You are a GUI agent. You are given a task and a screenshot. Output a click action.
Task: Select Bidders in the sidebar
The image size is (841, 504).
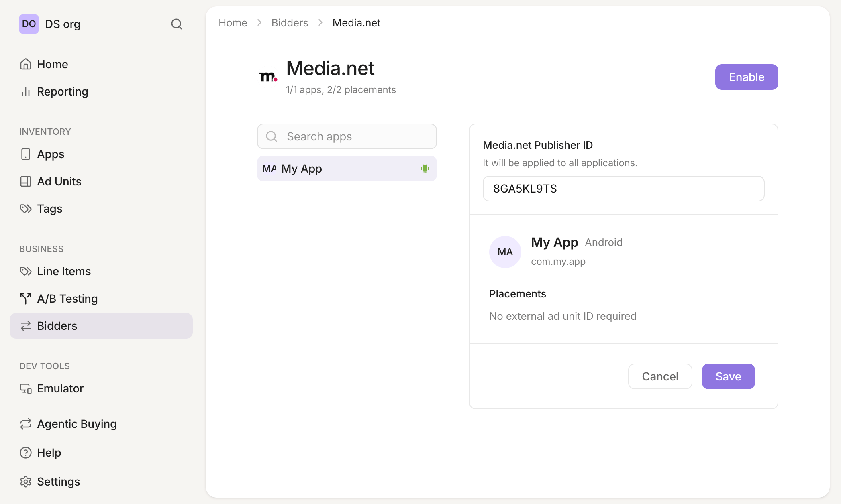[x=101, y=326]
